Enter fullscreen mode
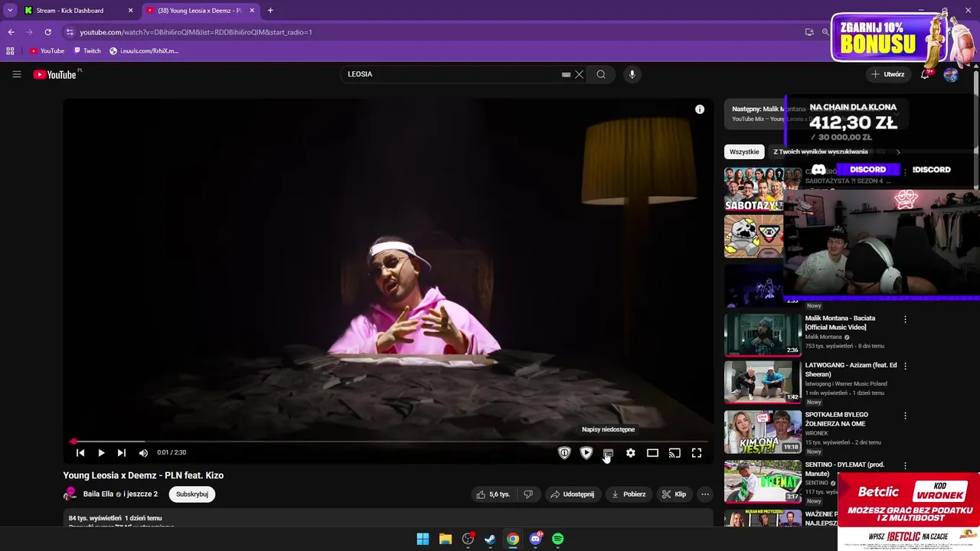980x551 pixels. tap(697, 453)
